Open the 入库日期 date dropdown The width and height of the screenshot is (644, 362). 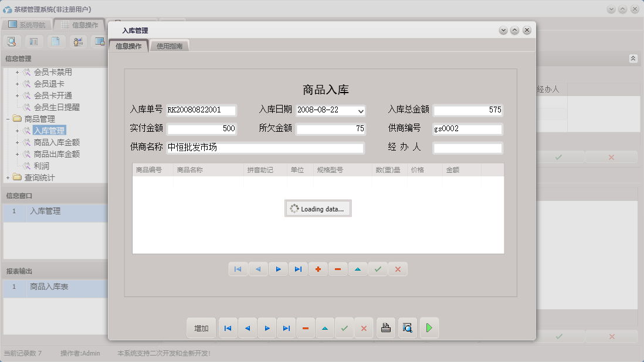(x=361, y=110)
